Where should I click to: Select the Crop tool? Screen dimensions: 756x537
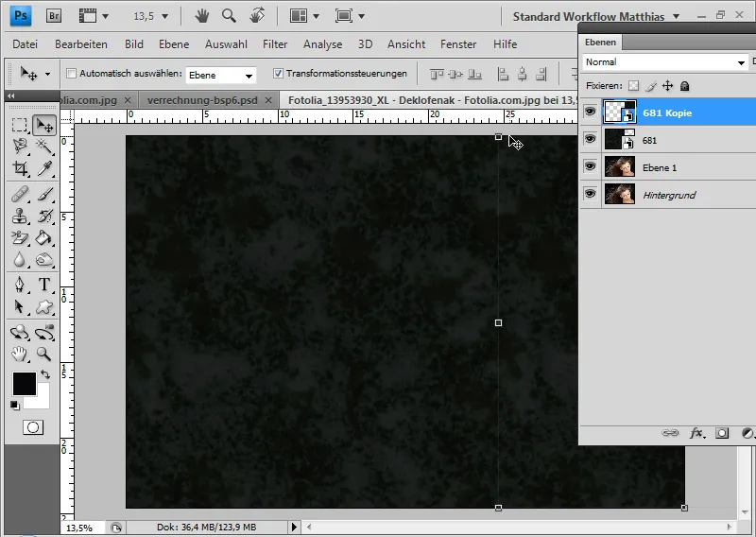19,168
